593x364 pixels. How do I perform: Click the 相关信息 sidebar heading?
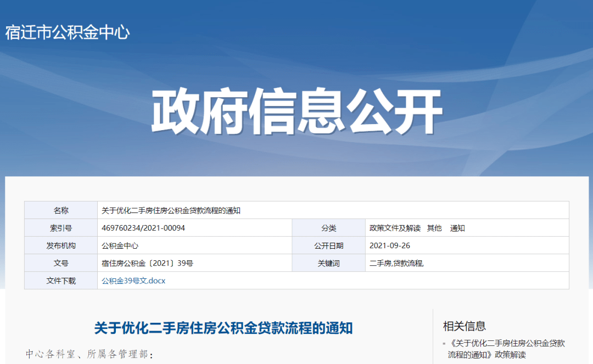point(465,326)
